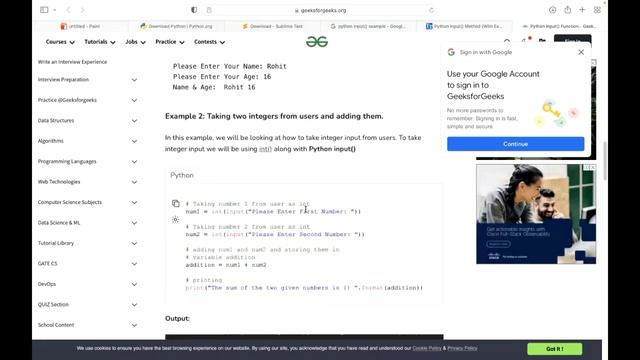Switch to Python input() Method tab

coord(464,26)
